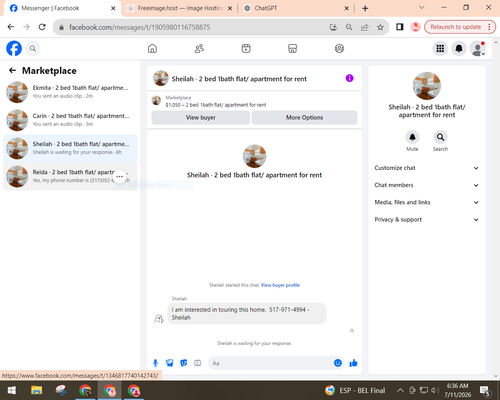
Task: Choose a GIF icon
Action: [x=198, y=363]
